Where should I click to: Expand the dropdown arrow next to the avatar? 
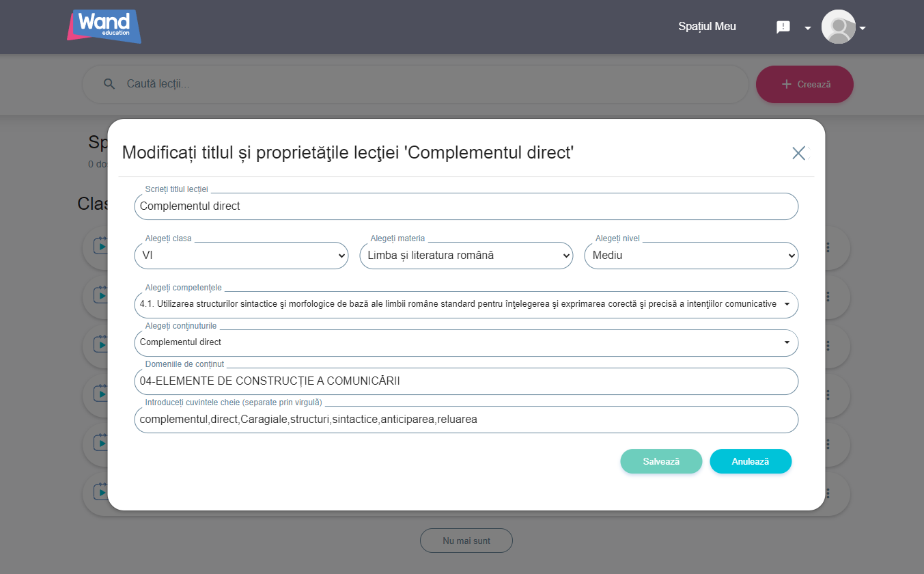click(863, 28)
